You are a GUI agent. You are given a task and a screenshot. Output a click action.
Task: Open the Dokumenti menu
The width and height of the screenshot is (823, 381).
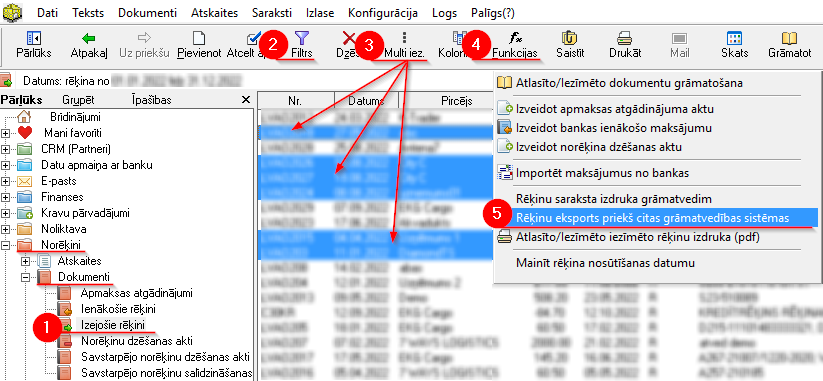147,13
